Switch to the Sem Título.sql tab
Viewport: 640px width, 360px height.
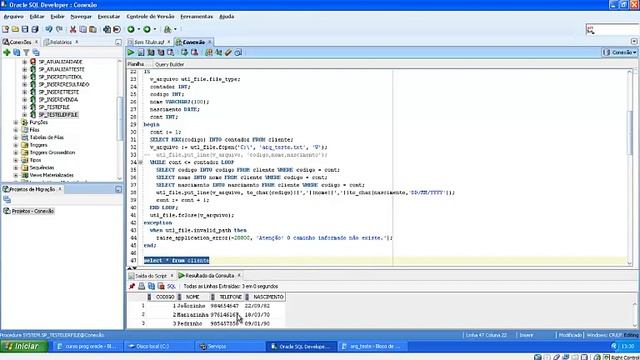tap(149, 42)
